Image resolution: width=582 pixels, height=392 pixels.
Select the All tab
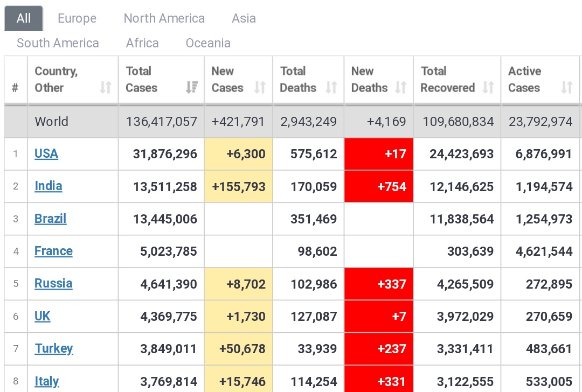[24, 18]
